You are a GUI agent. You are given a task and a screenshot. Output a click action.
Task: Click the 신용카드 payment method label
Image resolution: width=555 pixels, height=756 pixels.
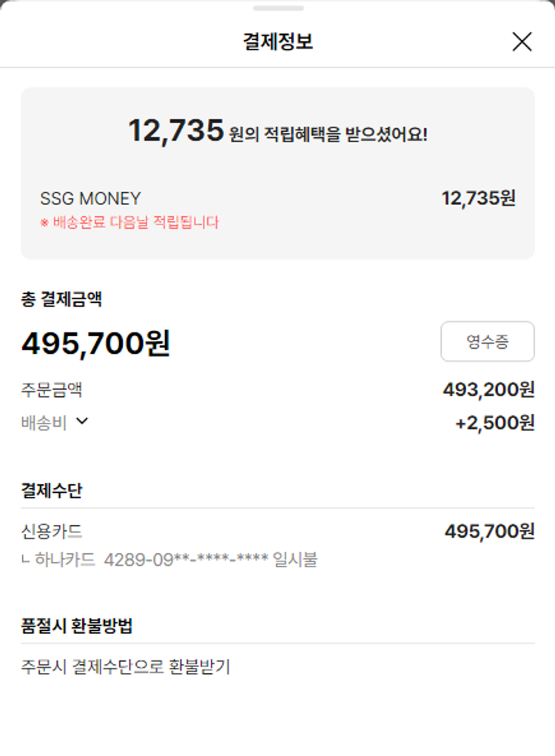point(52,531)
